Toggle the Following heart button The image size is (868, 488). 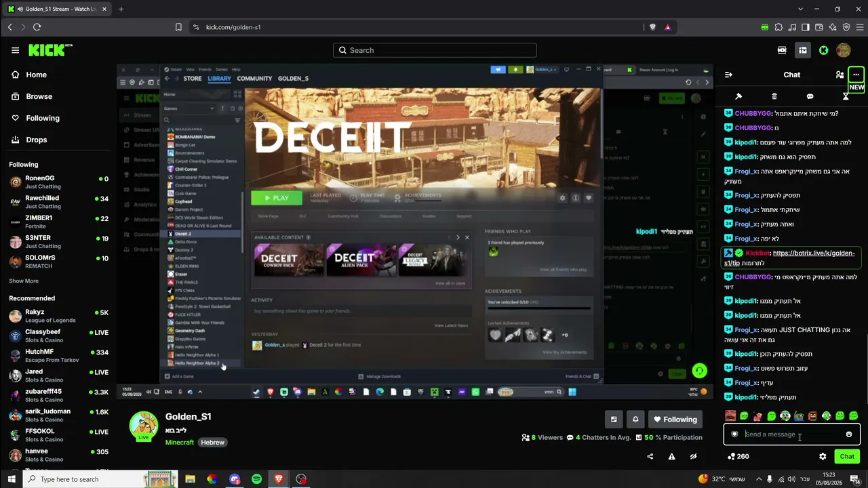675,420
